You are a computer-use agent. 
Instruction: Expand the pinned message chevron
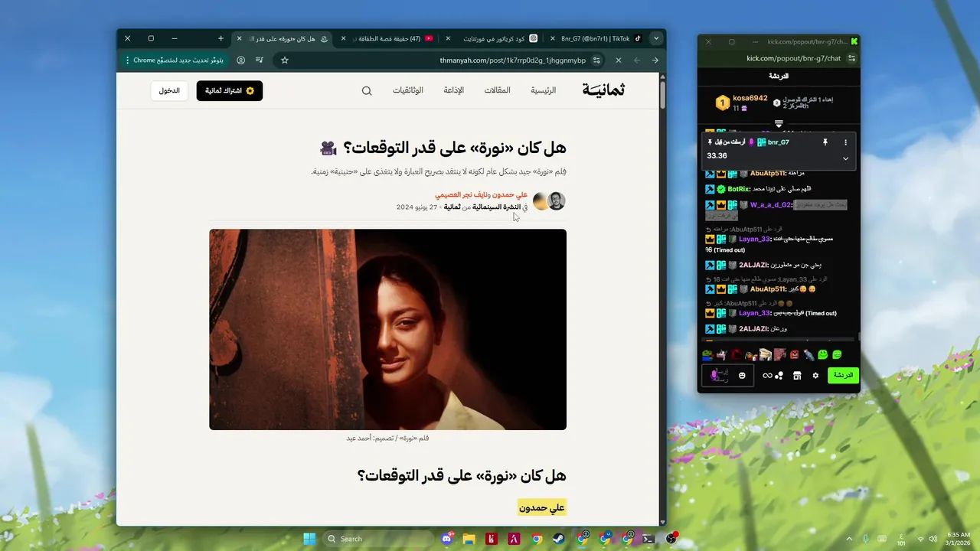[845, 158]
